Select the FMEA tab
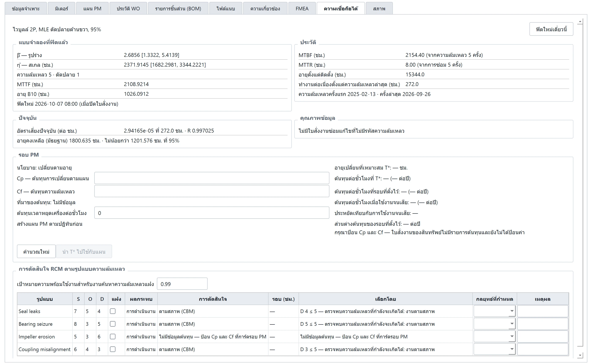Viewport: 592px width, 364px height. (x=302, y=8)
